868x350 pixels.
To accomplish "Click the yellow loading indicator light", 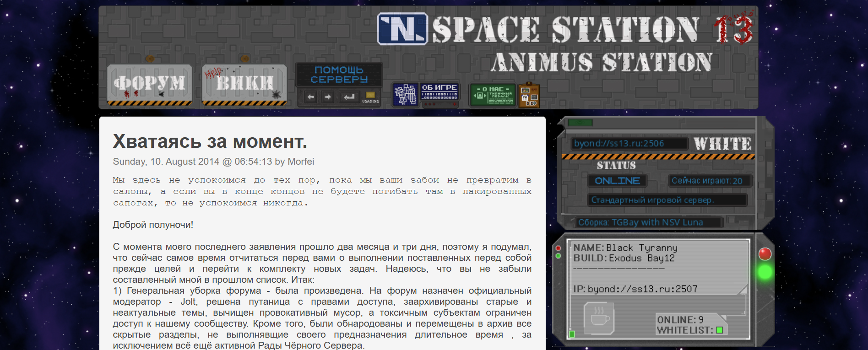I will tap(370, 95).
